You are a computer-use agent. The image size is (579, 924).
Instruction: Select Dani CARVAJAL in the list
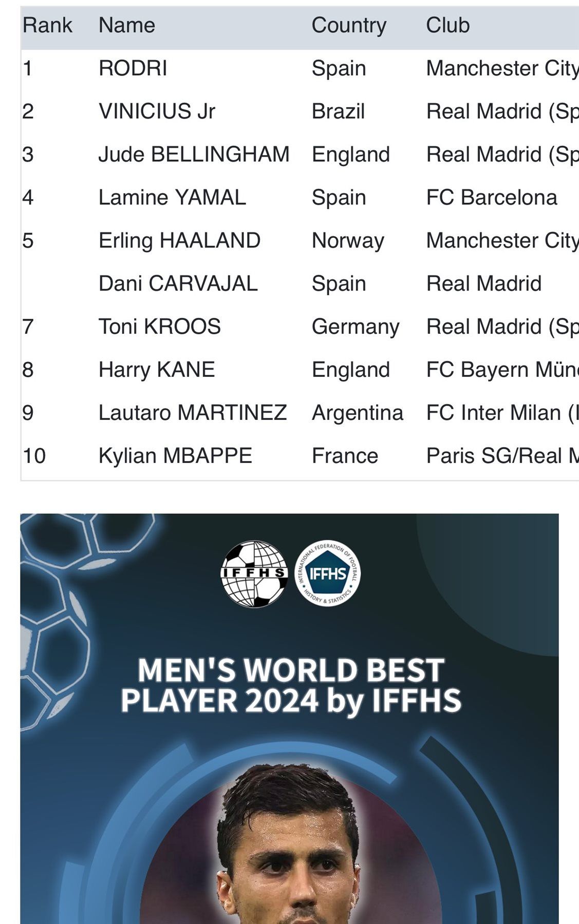[178, 284]
